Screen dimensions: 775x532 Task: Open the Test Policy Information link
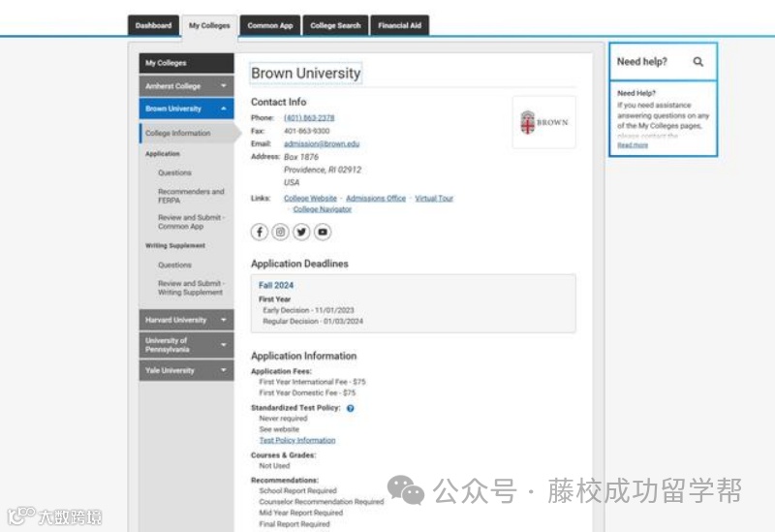(297, 440)
